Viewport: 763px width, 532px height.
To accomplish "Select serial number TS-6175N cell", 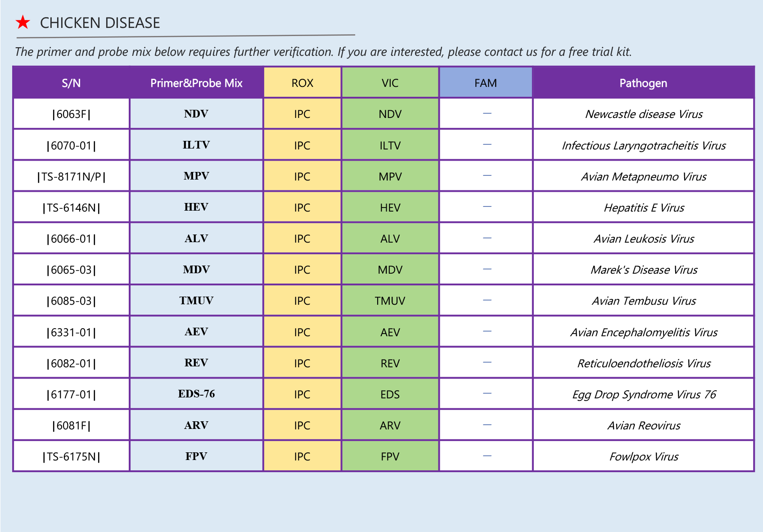I will (x=71, y=457).
